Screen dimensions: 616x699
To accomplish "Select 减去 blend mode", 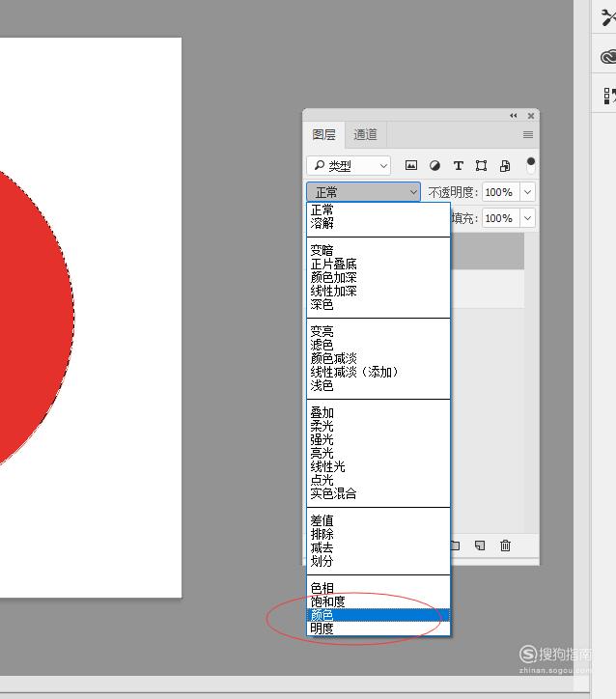I will click(x=378, y=547).
